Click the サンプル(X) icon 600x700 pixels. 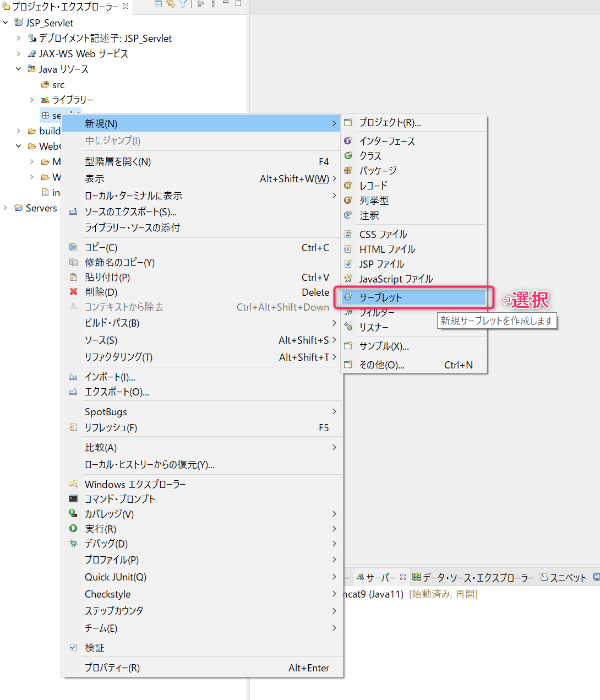(348, 346)
